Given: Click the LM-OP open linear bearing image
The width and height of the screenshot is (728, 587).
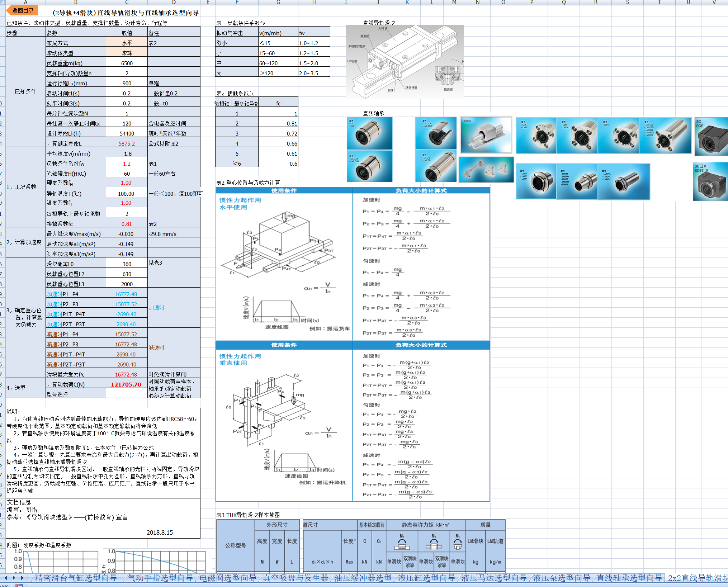Looking at the screenshot, I should [x=436, y=133].
